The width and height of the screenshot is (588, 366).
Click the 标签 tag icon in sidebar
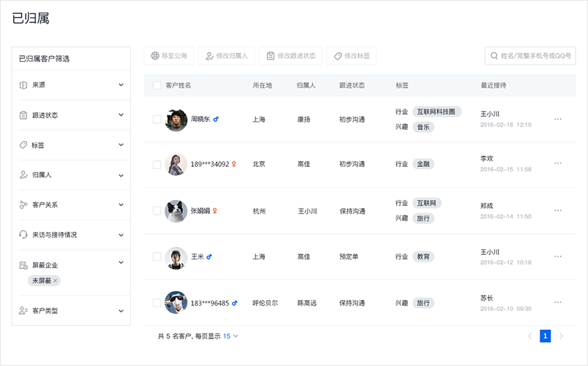point(24,145)
